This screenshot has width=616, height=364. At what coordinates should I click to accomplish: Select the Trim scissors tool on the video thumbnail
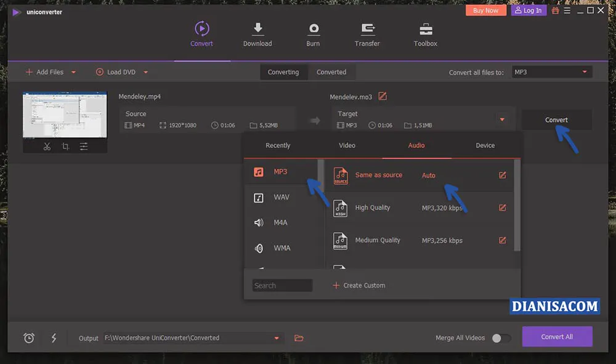pyautogui.click(x=46, y=146)
